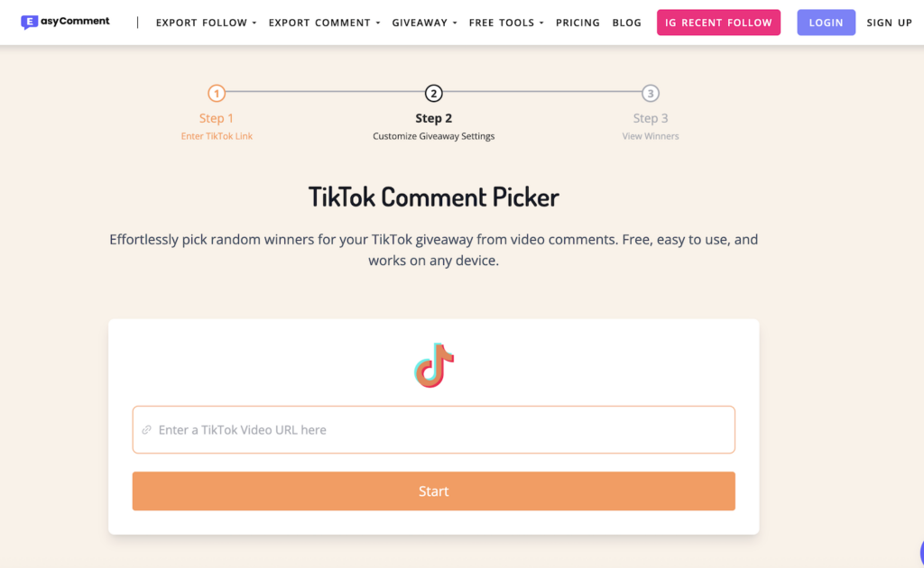The height and width of the screenshot is (568, 924).
Task: Click the step 3 circle indicator
Action: tap(651, 94)
